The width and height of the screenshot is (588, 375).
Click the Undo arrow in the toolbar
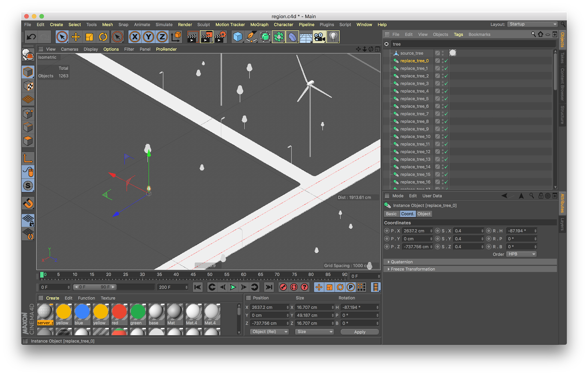pos(31,37)
